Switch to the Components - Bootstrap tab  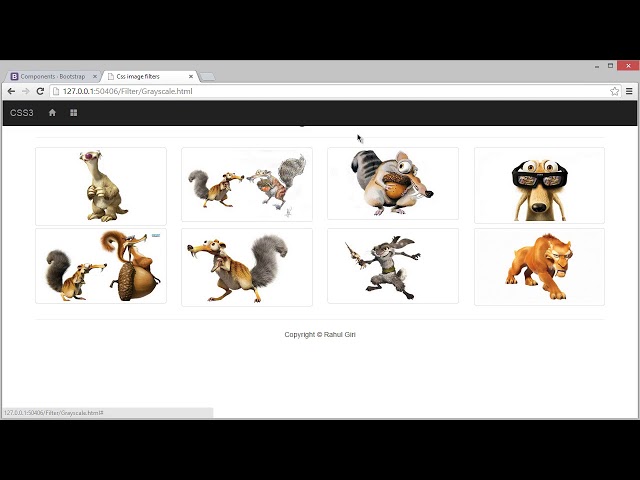pos(52,76)
